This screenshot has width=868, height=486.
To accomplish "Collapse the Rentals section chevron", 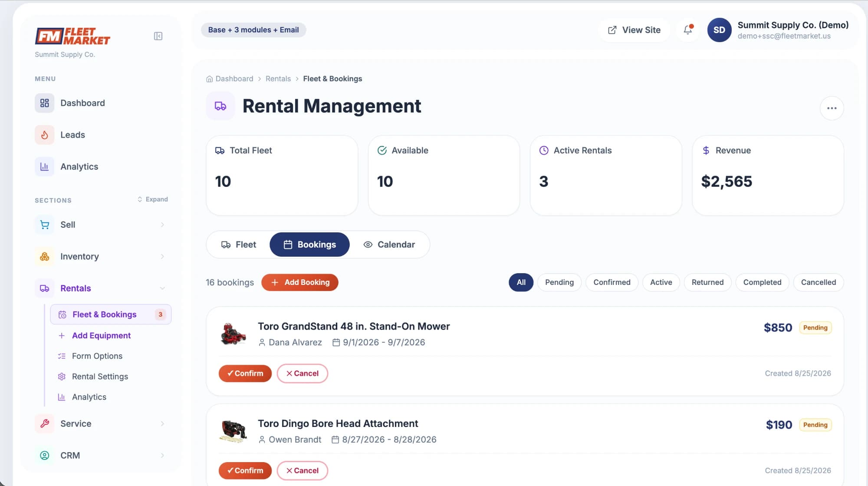I will [162, 288].
